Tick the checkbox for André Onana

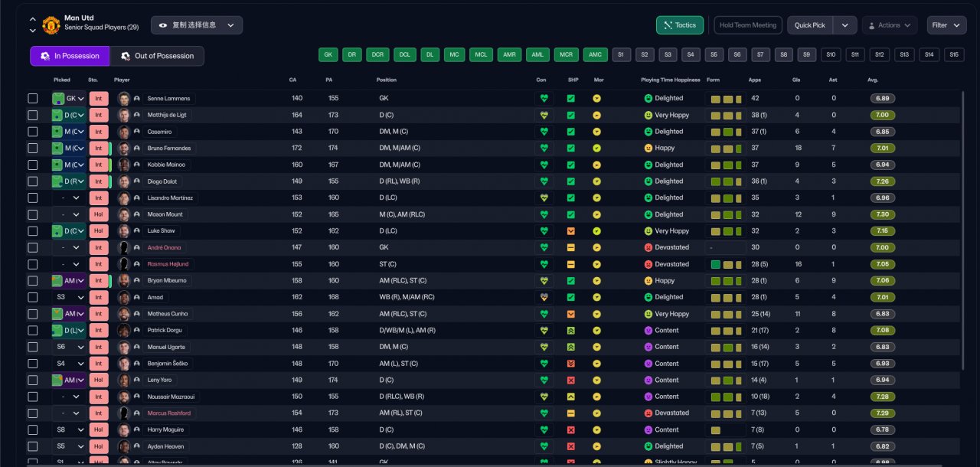32,247
